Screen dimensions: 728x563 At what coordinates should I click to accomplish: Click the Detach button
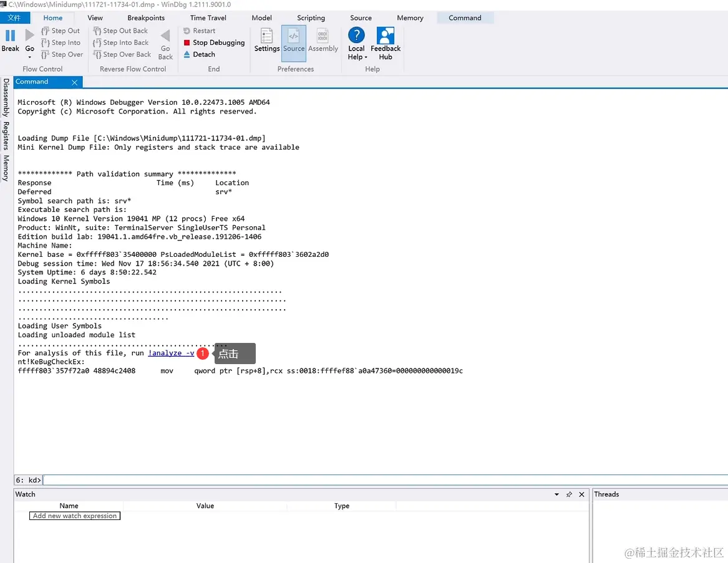[199, 54]
